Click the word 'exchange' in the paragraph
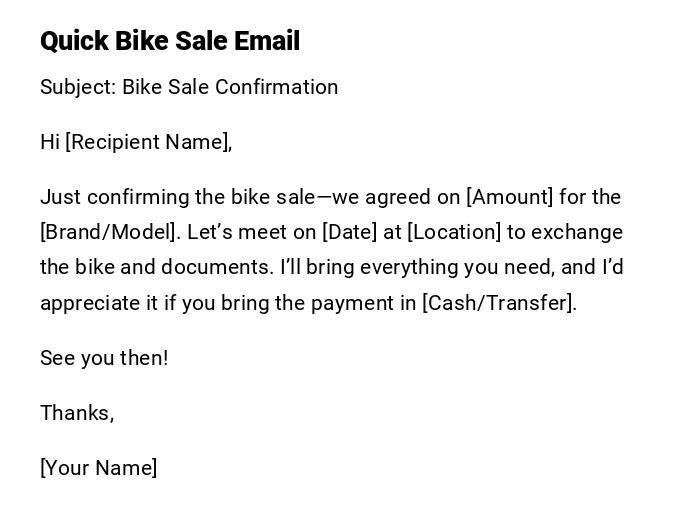The image size is (700, 530). pyautogui.click(x=577, y=232)
